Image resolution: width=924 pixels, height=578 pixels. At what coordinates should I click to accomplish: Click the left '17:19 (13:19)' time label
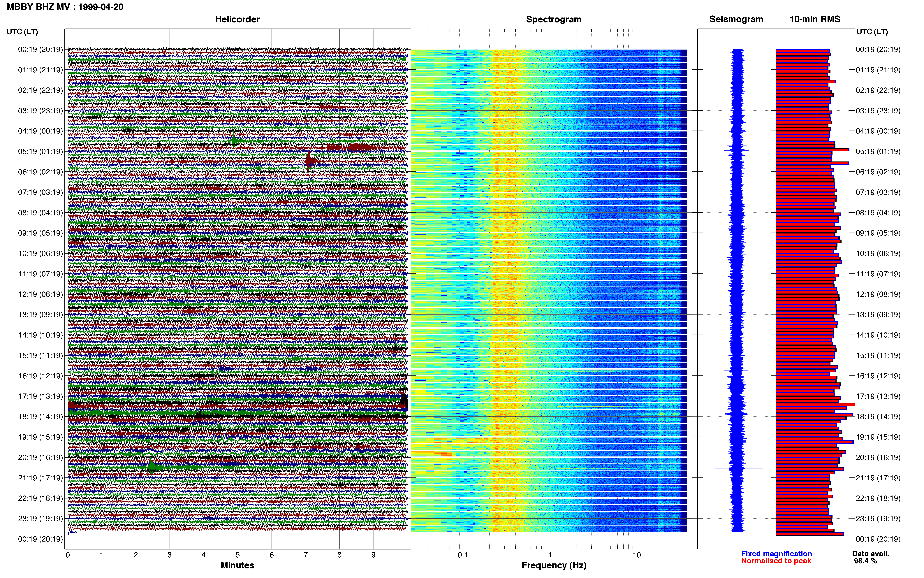pyautogui.click(x=40, y=396)
